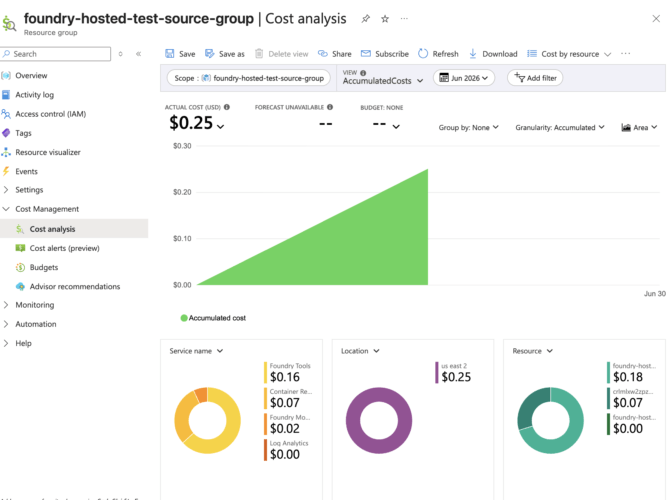Click the Forecast unavailable info icon

[x=330, y=107]
